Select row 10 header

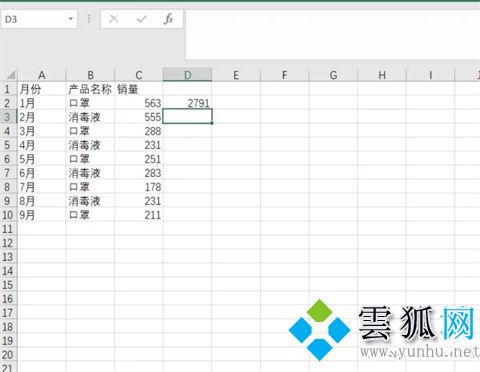(x=8, y=215)
